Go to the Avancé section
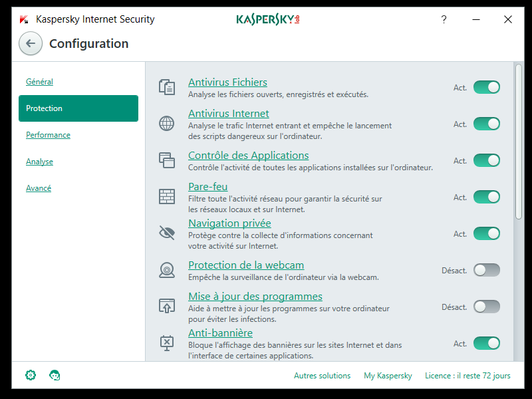This screenshot has width=532, height=399. pos(39,188)
